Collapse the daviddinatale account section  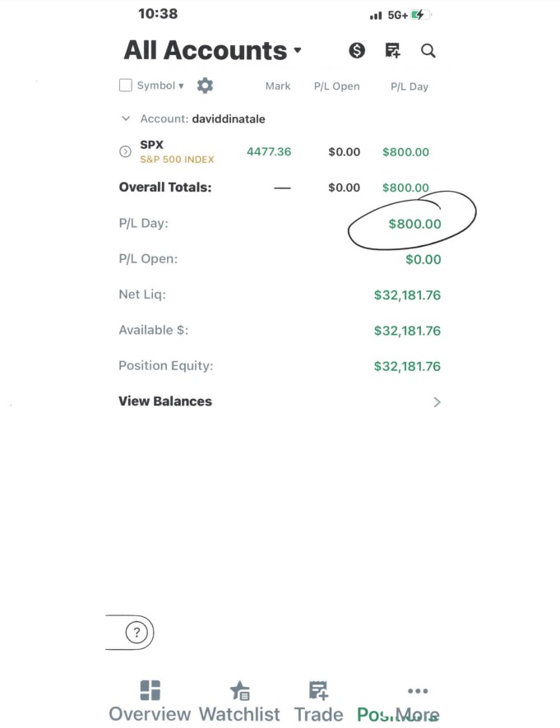pyautogui.click(x=125, y=118)
